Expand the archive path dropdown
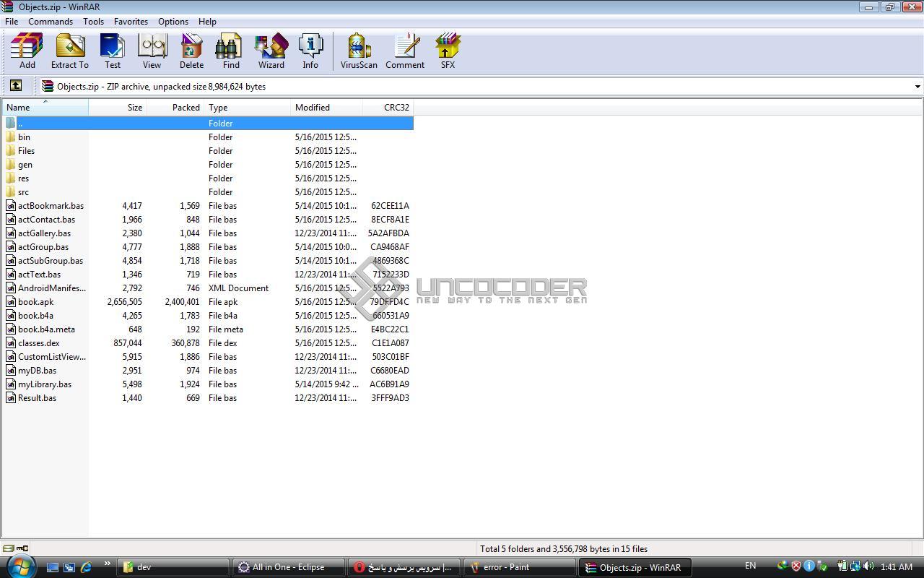This screenshot has width=924, height=578. point(918,87)
